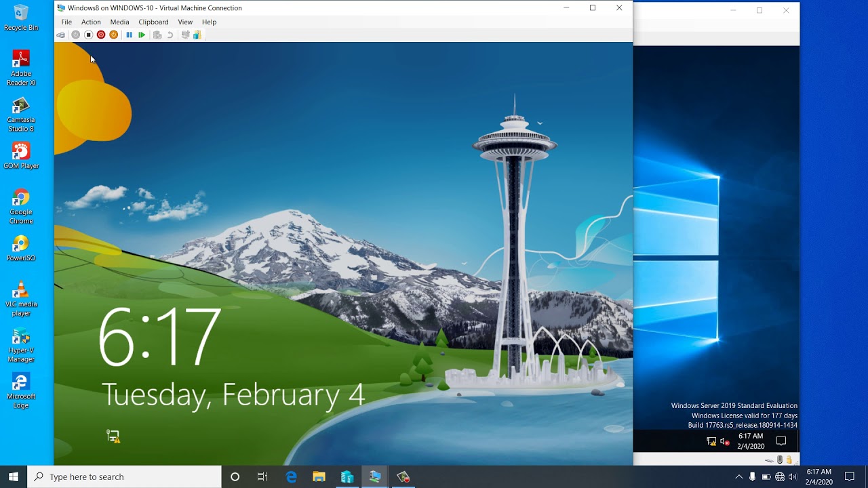
Task: Open Hyper-V Manager taskbar button
Action: pos(347,476)
